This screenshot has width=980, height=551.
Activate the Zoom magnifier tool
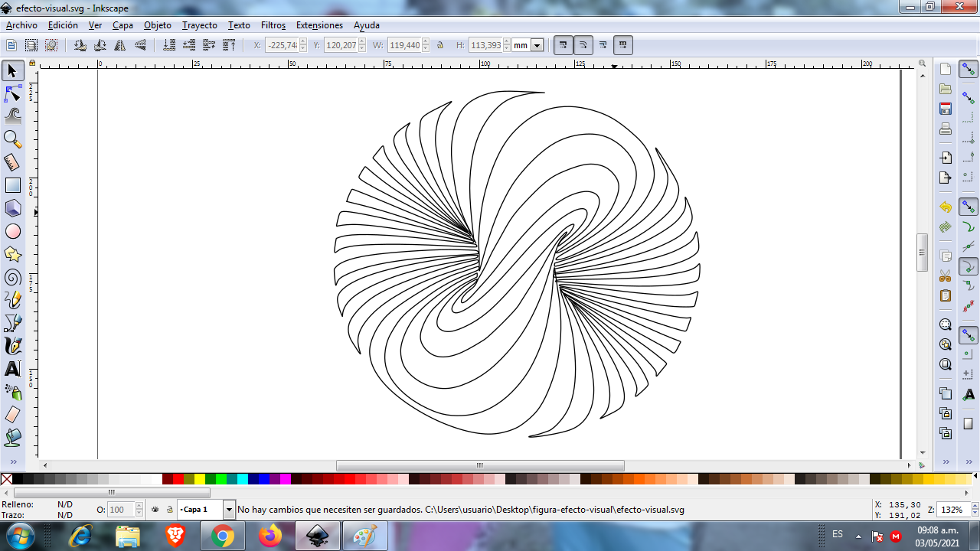[12, 139]
